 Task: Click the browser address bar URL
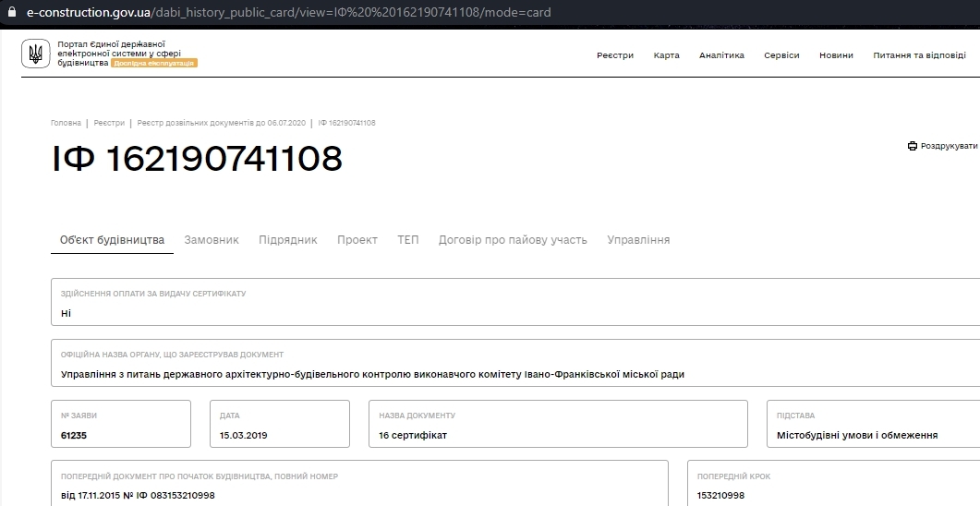[289, 12]
